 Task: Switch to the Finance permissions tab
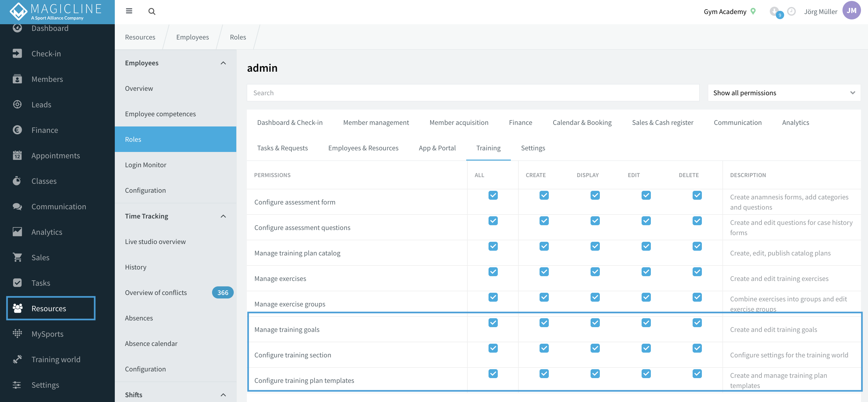point(520,122)
